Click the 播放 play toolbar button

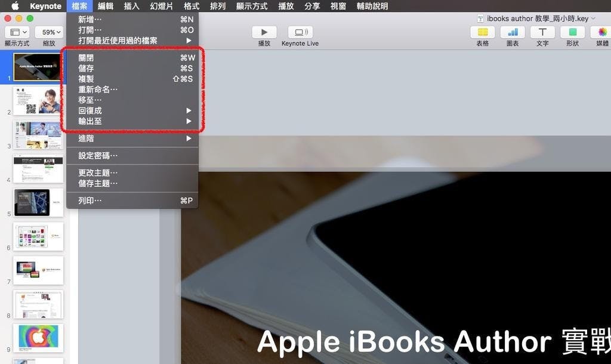[264, 32]
